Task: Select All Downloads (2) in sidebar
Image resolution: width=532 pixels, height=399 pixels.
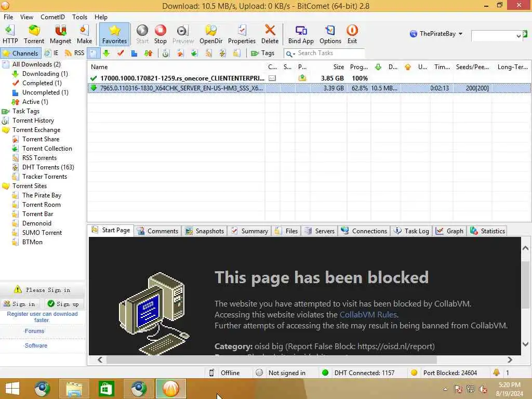Action: 36,64
